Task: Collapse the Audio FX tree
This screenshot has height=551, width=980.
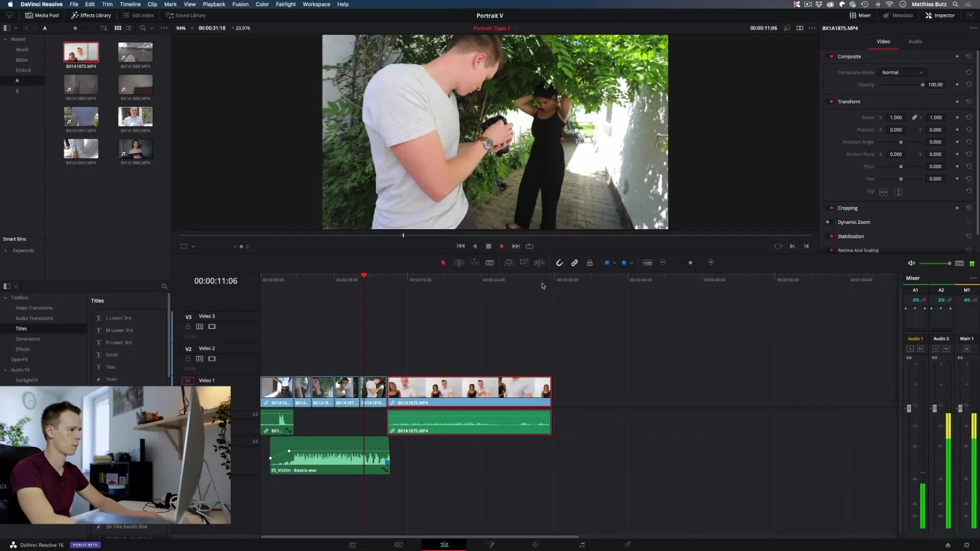Action: tap(6, 370)
